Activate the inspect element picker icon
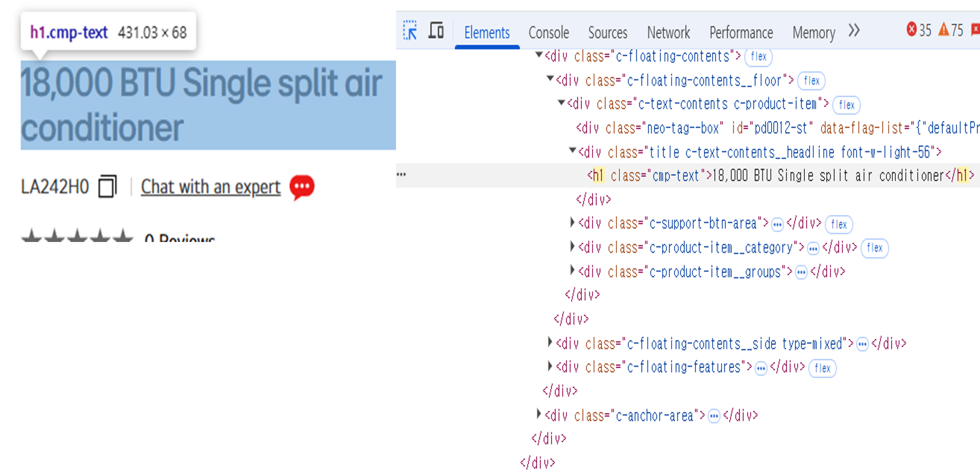 click(x=410, y=31)
